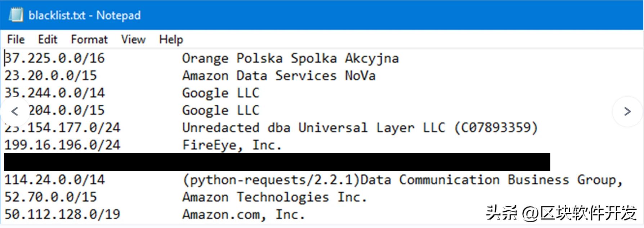Click the 37.225.0.0/16 IP entry
This screenshot has width=644, height=228.
coord(55,58)
